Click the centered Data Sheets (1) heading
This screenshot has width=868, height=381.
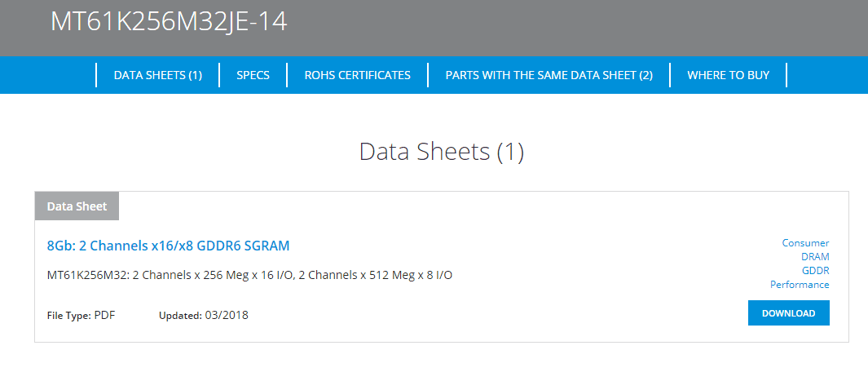tap(441, 151)
